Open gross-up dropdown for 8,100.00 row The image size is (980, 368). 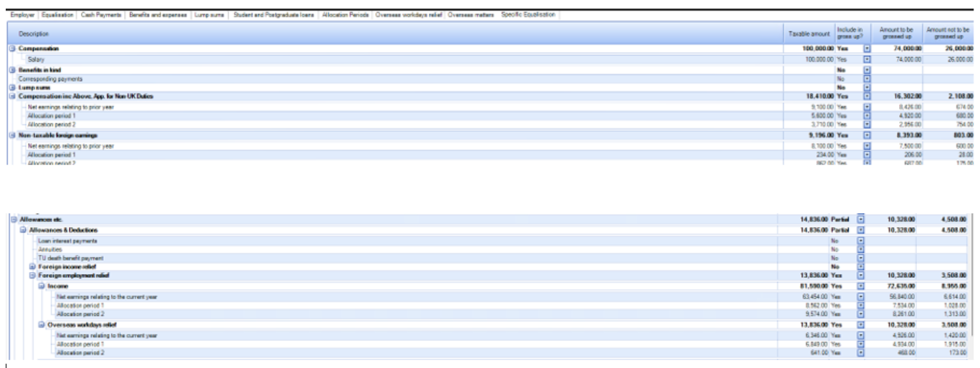[867, 146]
